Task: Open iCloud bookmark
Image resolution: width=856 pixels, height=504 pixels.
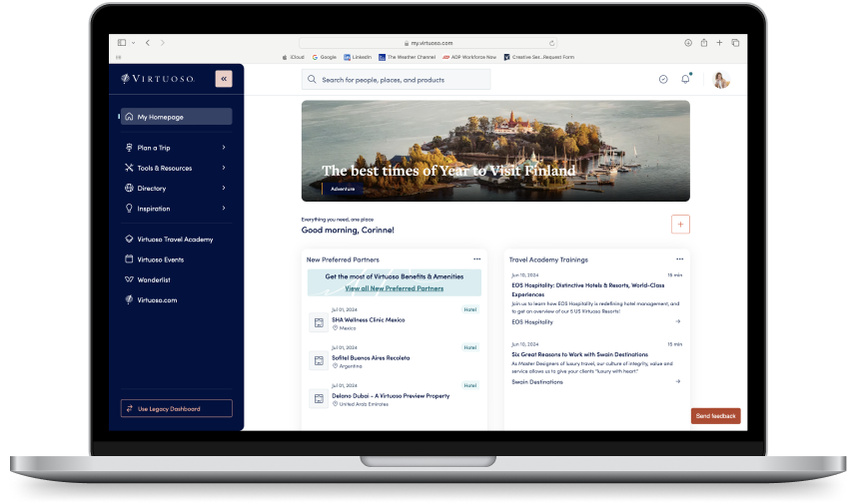Action: pyautogui.click(x=294, y=57)
